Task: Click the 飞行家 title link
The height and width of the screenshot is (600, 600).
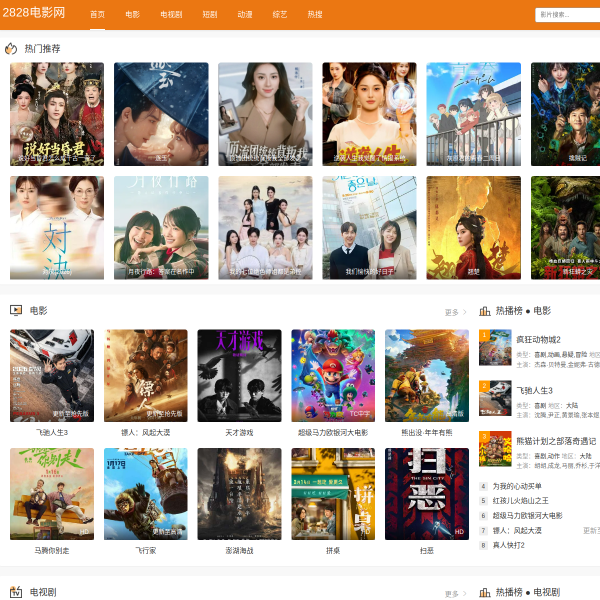Action: point(146,551)
